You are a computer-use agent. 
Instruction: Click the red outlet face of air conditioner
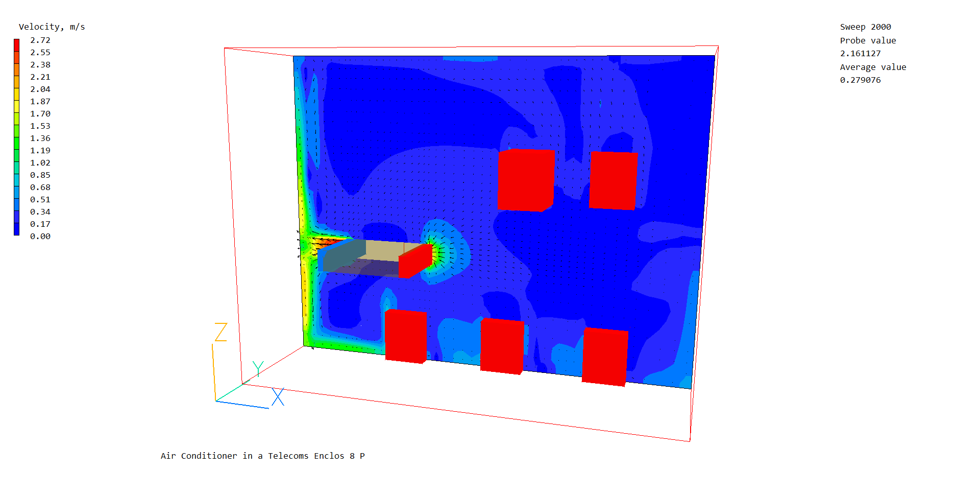(x=415, y=261)
